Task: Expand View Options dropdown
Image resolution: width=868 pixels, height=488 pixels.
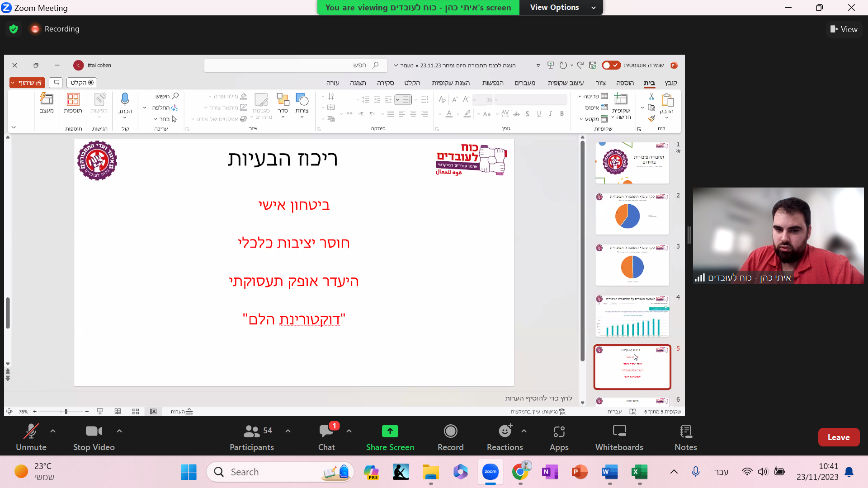Action: (x=561, y=7)
